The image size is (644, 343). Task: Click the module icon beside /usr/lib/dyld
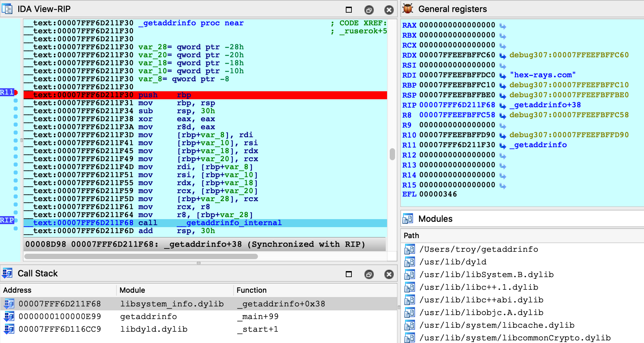(410, 262)
